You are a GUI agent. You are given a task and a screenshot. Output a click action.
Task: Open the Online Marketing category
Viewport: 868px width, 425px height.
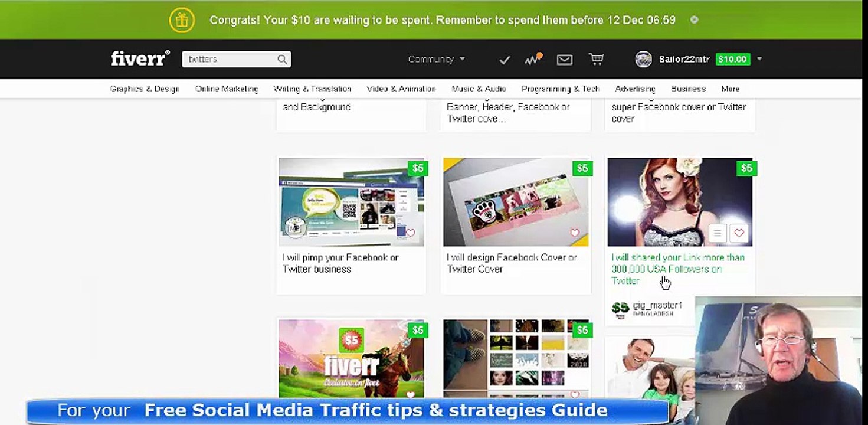coord(227,89)
